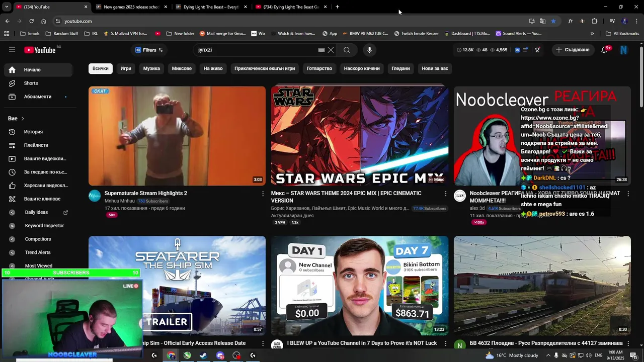Open the media control icon in Chrome toolbar
Screen dimensions: 644x362
[612, 21]
